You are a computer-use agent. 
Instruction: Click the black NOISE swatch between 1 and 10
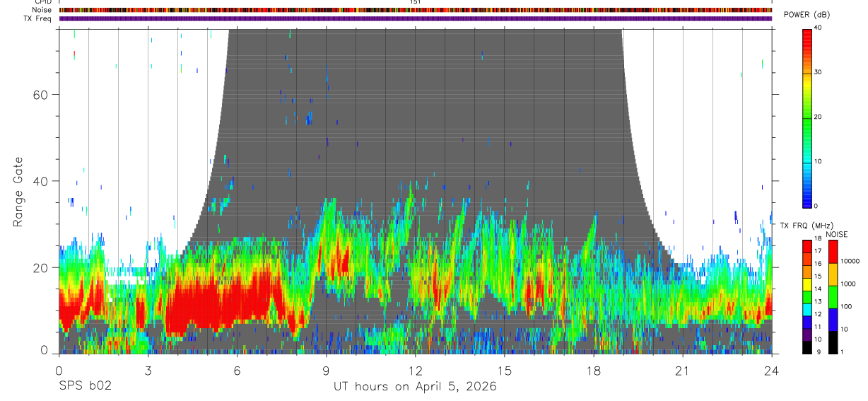tap(832, 342)
